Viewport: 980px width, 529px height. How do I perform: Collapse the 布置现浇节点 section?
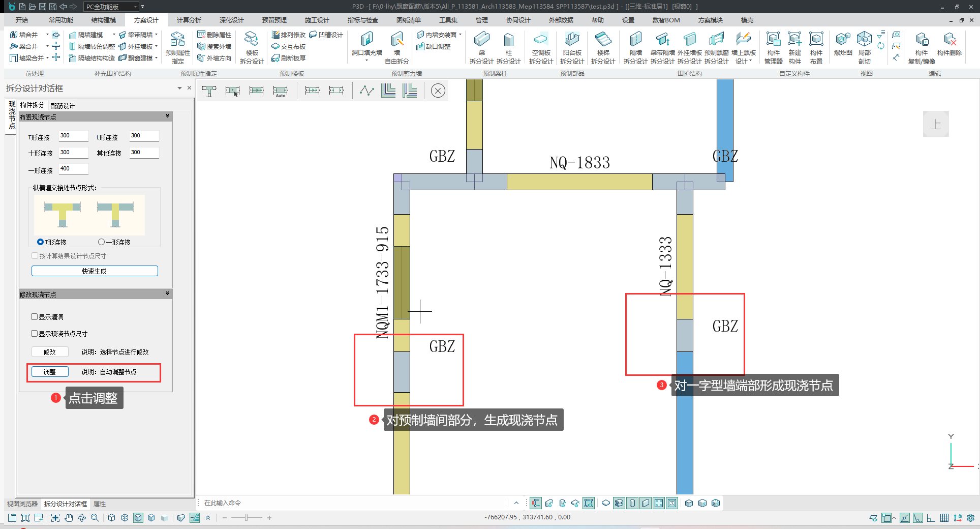click(167, 116)
